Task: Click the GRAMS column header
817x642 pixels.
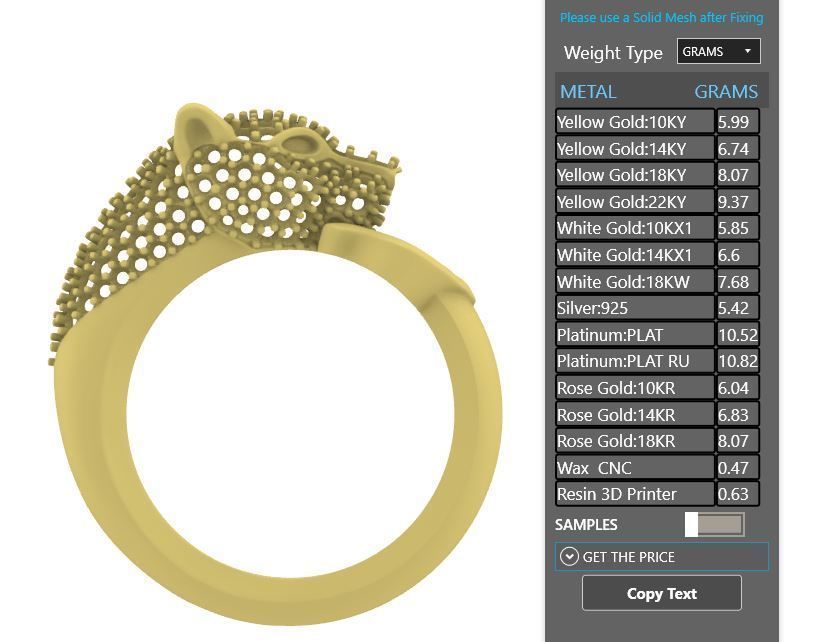Action: [x=726, y=92]
